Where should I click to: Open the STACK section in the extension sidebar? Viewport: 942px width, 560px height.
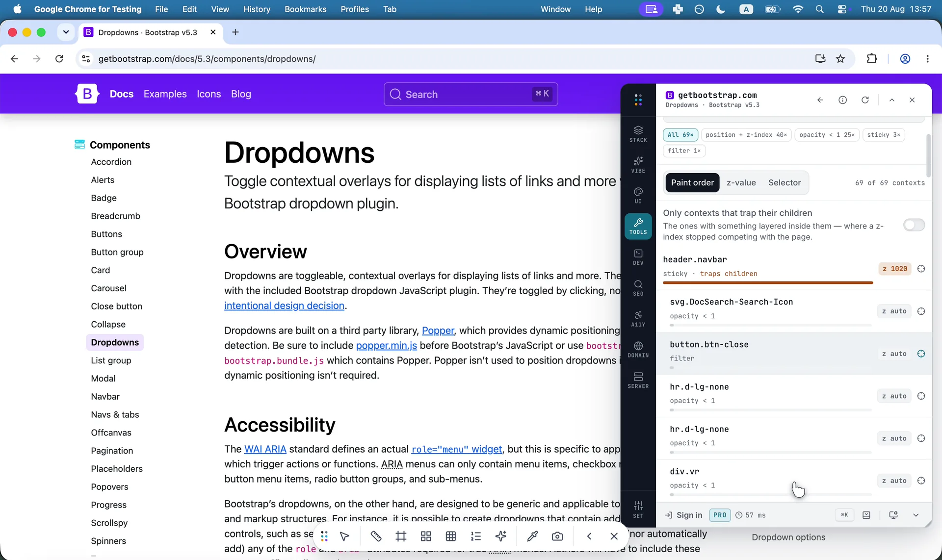pyautogui.click(x=638, y=133)
